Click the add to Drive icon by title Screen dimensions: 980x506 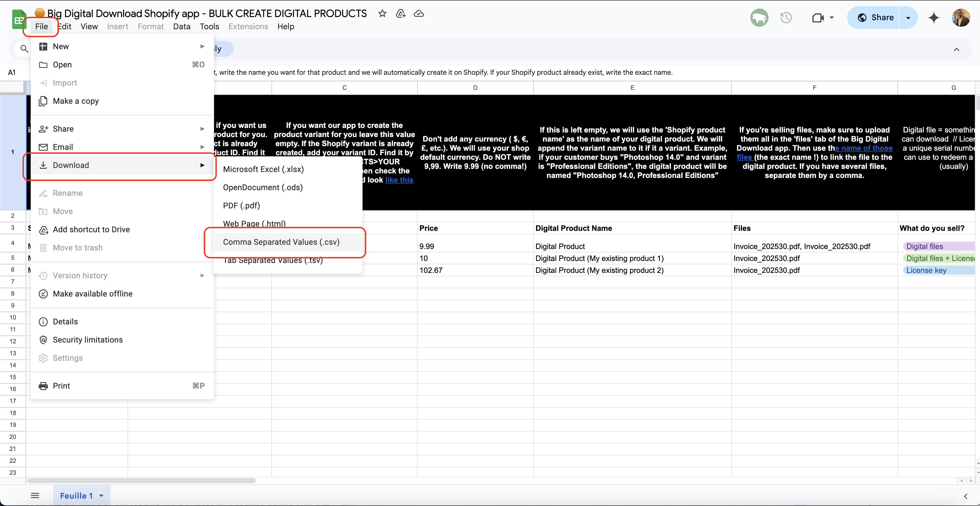(401, 14)
